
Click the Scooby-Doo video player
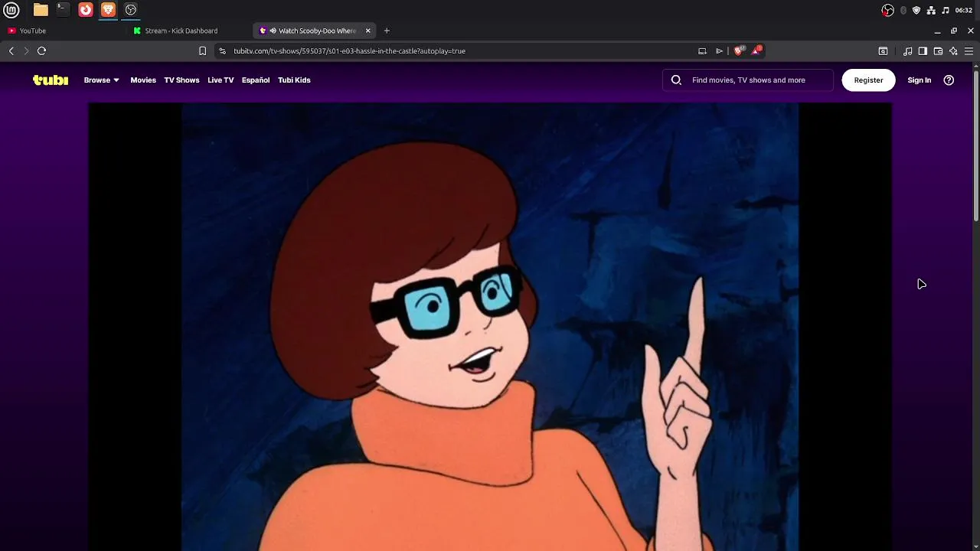[490, 328]
